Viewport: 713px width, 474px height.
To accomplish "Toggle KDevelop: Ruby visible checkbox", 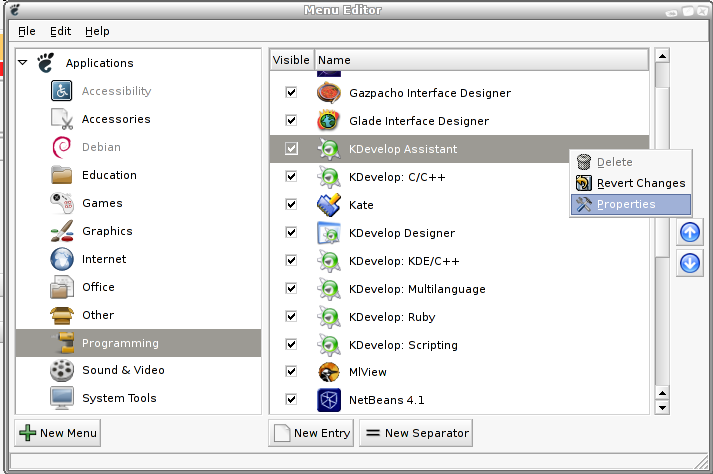I will coord(291,316).
